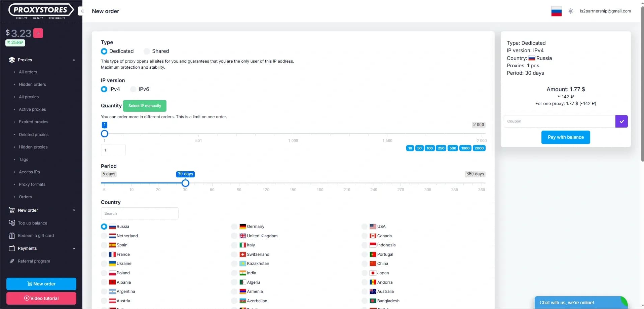Collapse the Proxies sidebar section
644x309 pixels.
(74, 60)
